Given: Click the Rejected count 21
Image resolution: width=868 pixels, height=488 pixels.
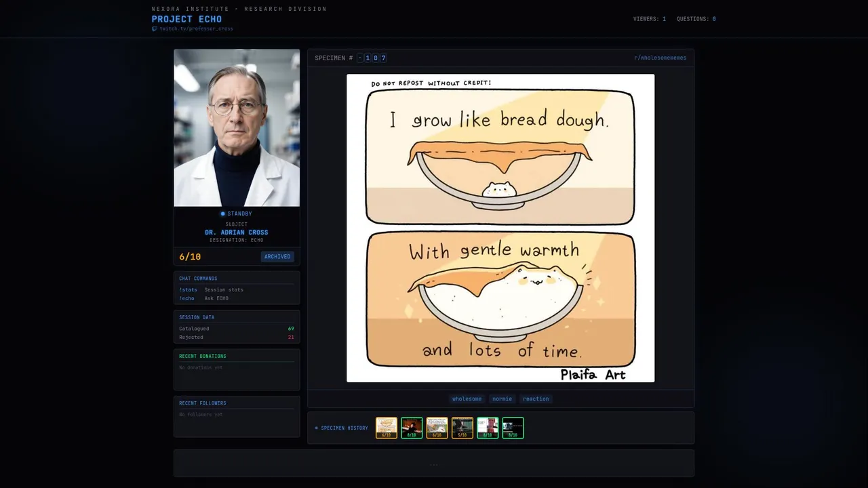Looking at the screenshot, I should [x=291, y=337].
